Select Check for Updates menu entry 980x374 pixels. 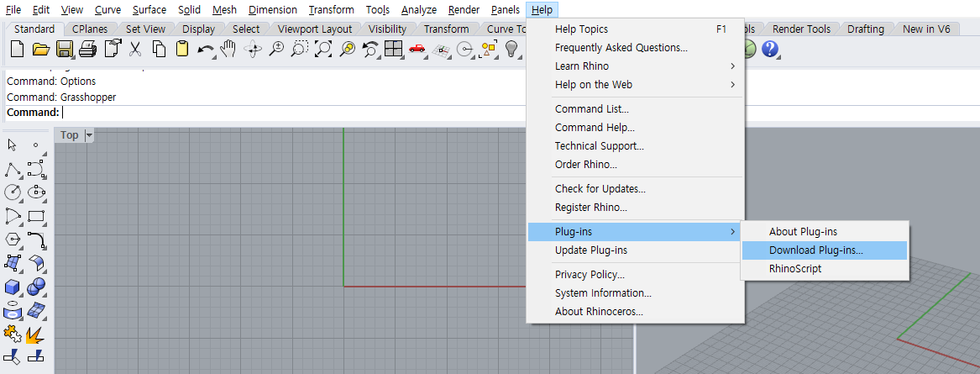coord(635,189)
